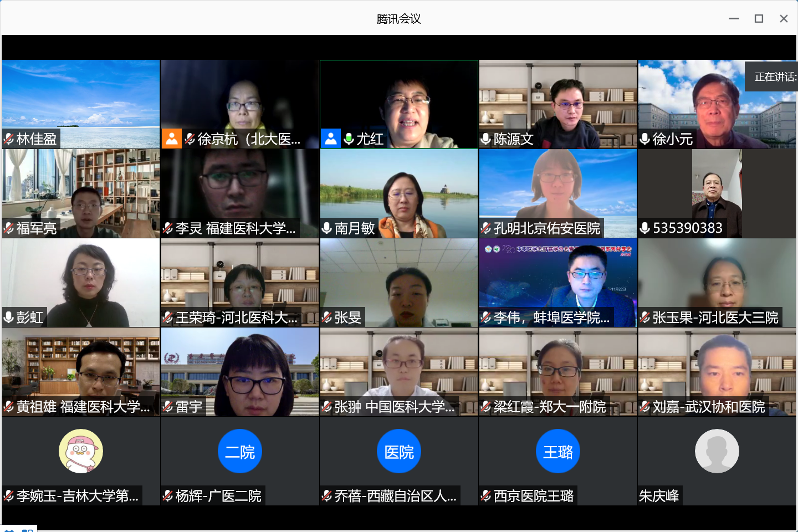Viewport: 798px width, 532px height.
Task: Click the orange host badge on 徐京杭's tile
Action: [172, 139]
